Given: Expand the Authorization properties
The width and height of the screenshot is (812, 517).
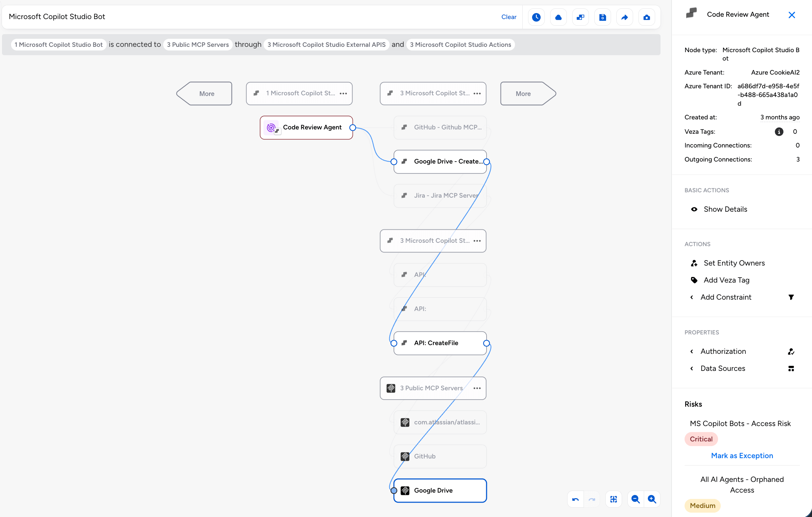Looking at the screenshot, I should 723,351.
